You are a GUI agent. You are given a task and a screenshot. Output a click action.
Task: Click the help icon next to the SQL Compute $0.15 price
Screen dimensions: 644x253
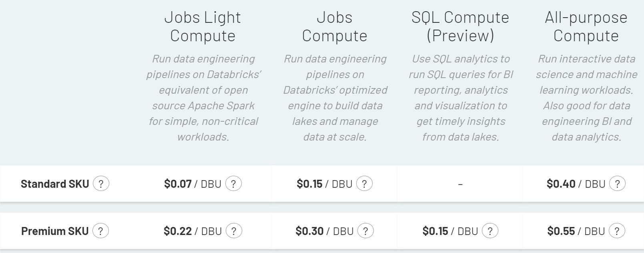click(x=490, y=231)
